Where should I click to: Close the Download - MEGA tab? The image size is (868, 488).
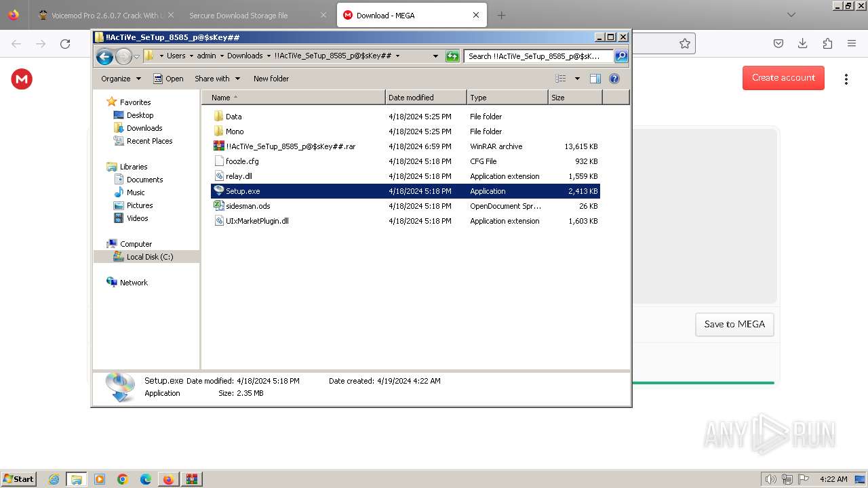coord(476,15)
